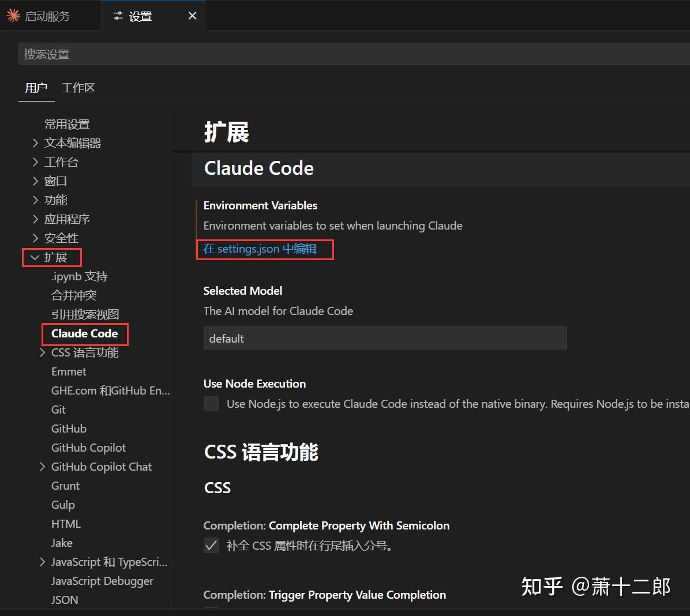Expand the 文本编辑器 settings category
The height and width of the screenshot is (616, 690).
tap(36, 143)
